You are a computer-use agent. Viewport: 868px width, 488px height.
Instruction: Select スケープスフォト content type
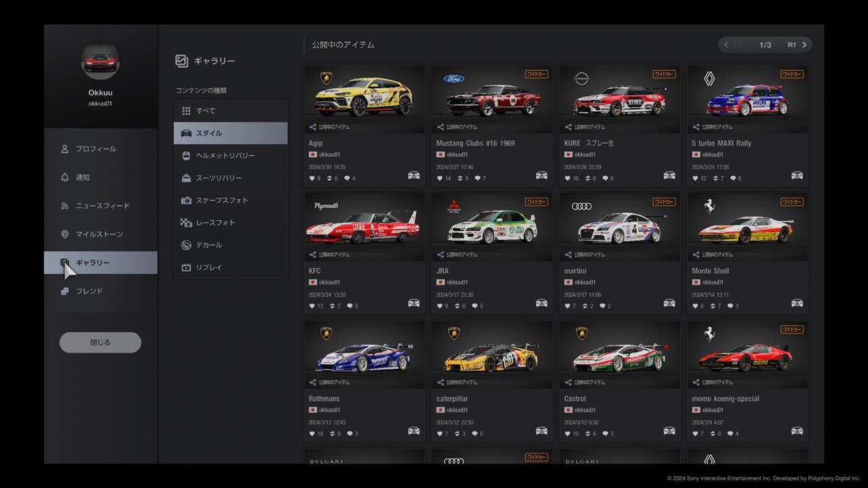click(x=231, y=200)
